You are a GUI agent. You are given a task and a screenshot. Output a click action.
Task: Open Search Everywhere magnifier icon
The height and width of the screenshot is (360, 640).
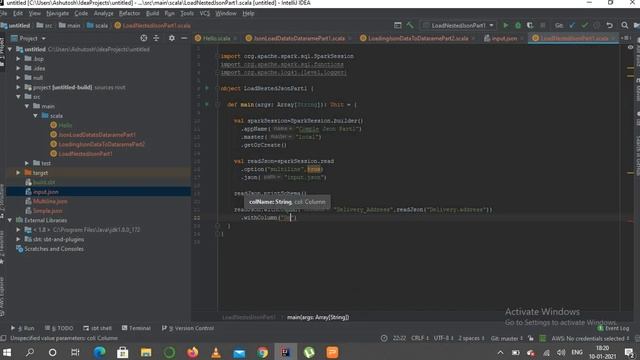pyautogui.click(x=624, y=25)
